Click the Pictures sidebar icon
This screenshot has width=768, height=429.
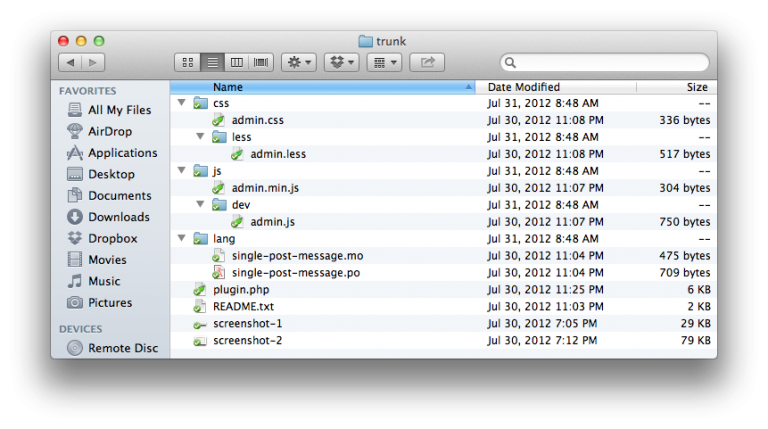coord(74,302)
